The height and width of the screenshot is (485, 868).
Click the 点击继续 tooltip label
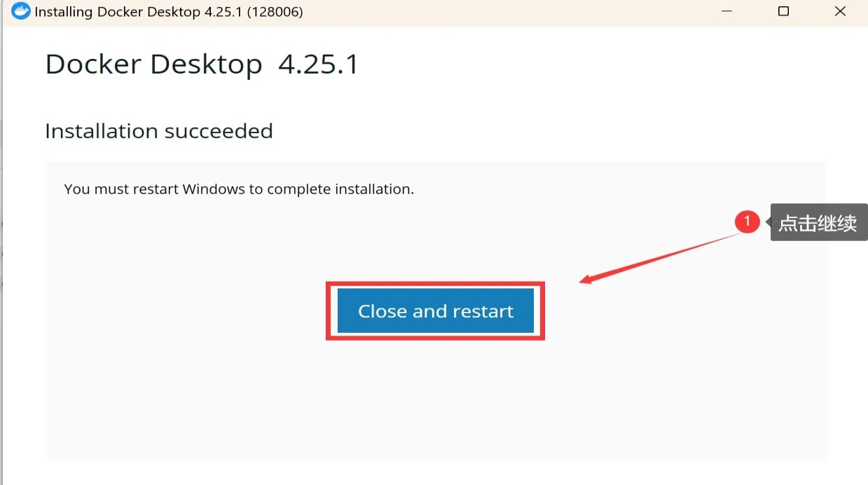818,223
